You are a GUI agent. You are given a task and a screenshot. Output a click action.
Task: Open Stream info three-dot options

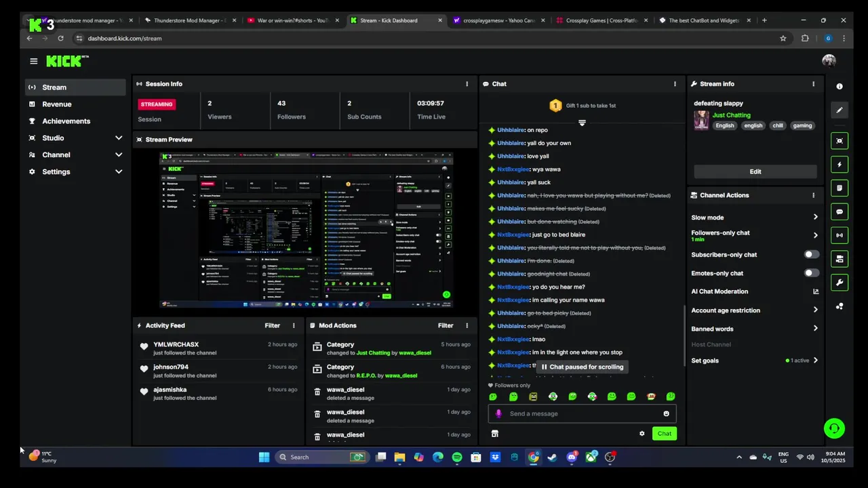pyautogui.click(x=813, y=84)
